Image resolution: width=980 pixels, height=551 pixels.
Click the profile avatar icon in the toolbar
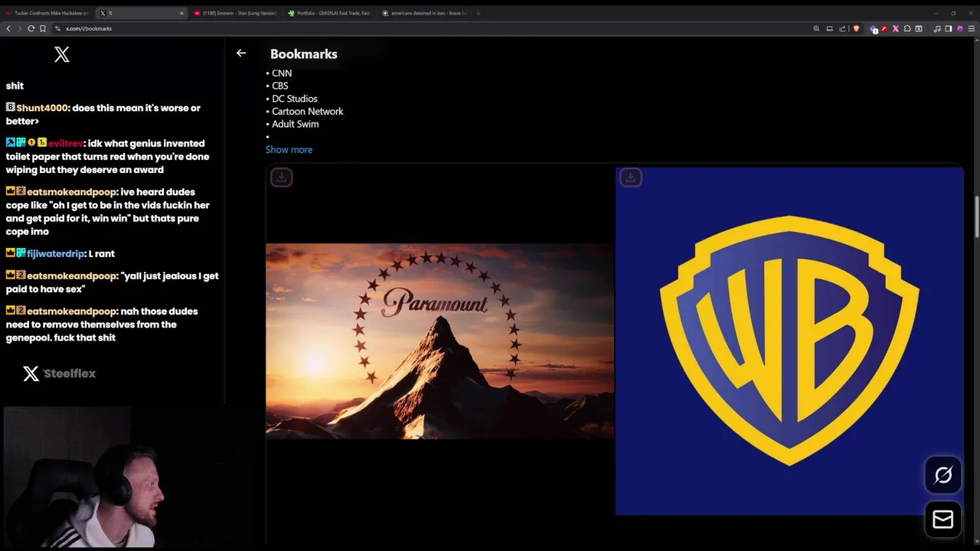[x=960, y=28]
